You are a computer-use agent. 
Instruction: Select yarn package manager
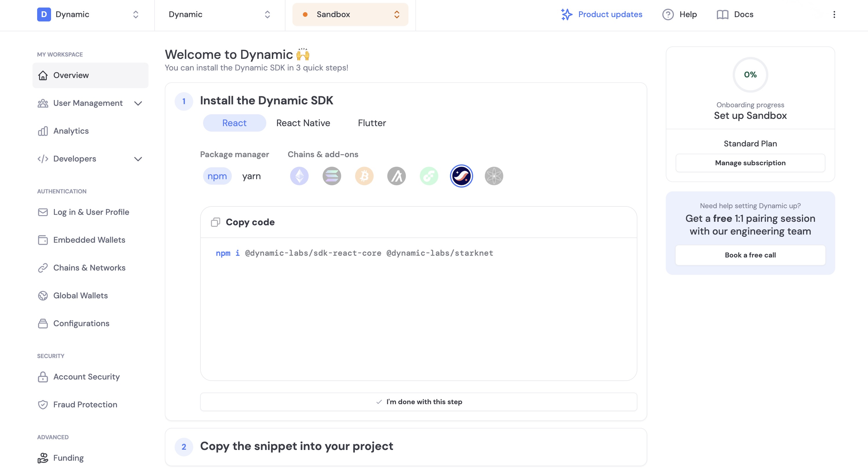click(251, 176)
